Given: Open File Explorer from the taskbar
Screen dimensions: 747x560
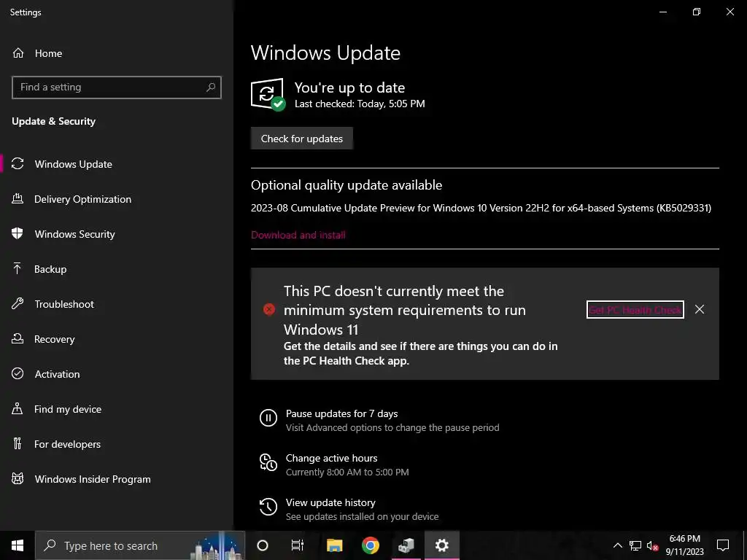Looking at the screenshot, I should [334, 545].
